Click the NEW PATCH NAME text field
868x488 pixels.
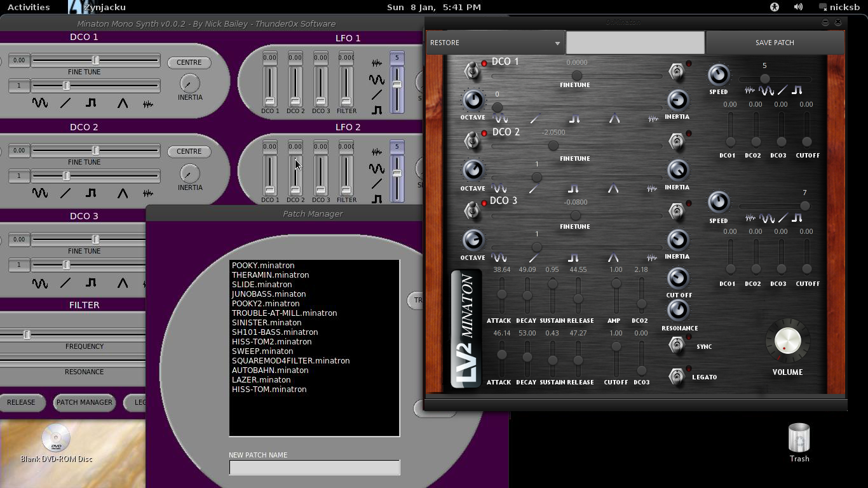tap(314, 468)
